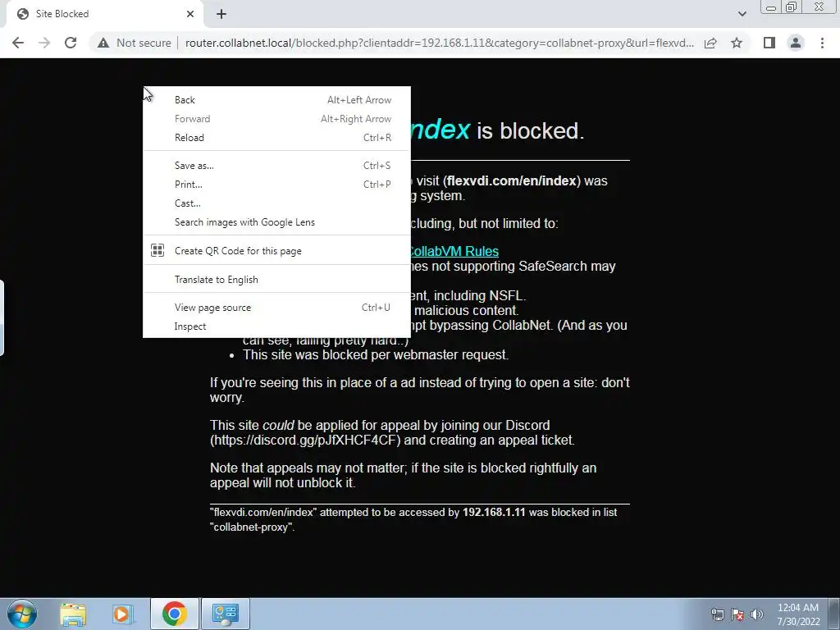Open Windows Media Player from the taskbar
The width and height of the screenshot is (840, 630).
point(121,614)
